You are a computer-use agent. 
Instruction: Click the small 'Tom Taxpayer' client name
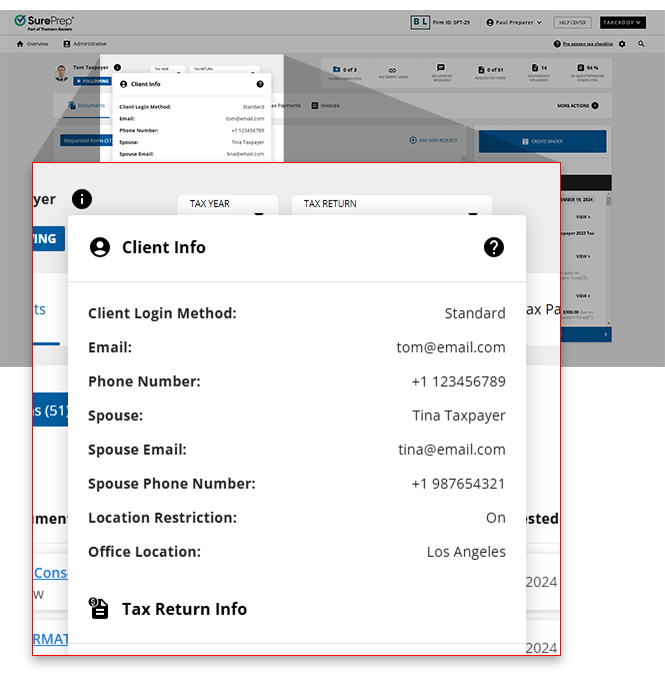pyautogui.click(x=90, y=68)
